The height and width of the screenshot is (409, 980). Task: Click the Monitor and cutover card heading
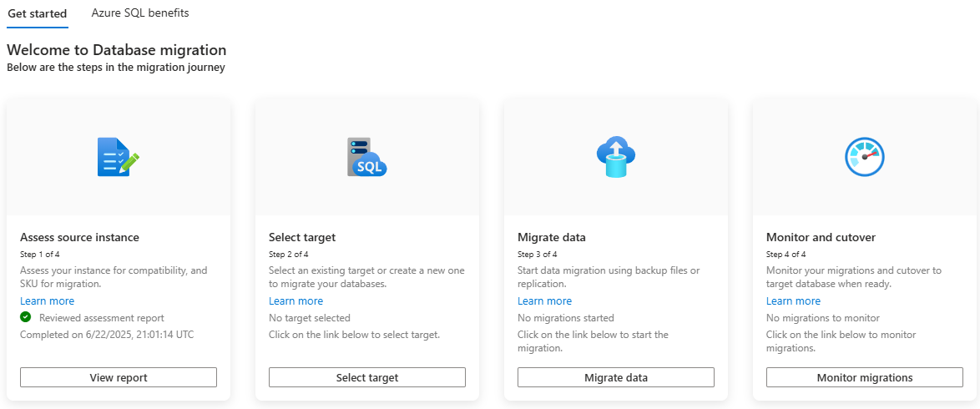(821, 237)
